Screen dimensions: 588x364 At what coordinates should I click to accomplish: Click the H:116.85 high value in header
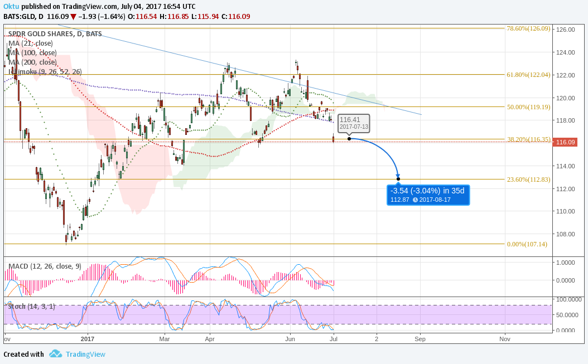pyautogui.click(x=174, y=17)
